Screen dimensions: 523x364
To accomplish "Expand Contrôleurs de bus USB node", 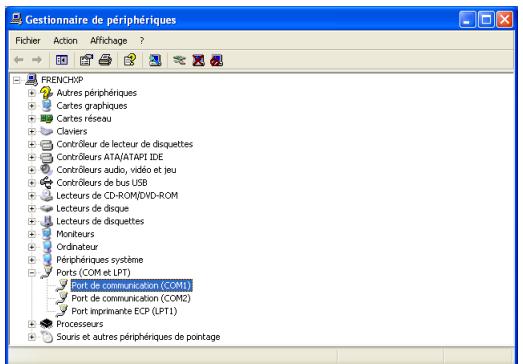I will pyautogui.click(x=32, y=183).
